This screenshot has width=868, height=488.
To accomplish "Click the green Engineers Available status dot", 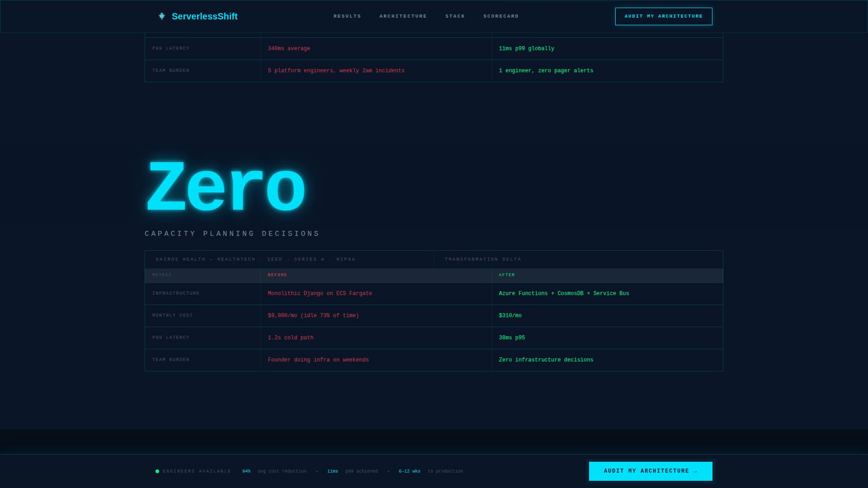I will click(x=157, y=471).
